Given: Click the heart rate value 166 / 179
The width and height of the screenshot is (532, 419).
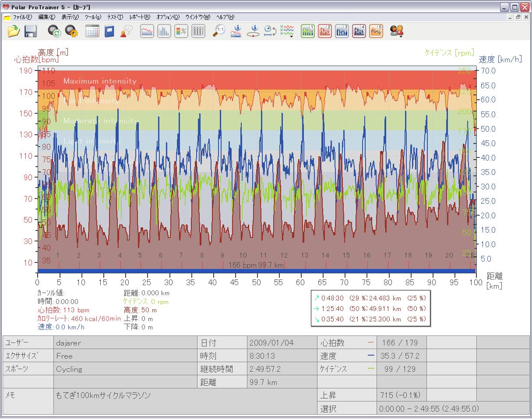Looking at the screenshot, I should (x=402, y=343).
